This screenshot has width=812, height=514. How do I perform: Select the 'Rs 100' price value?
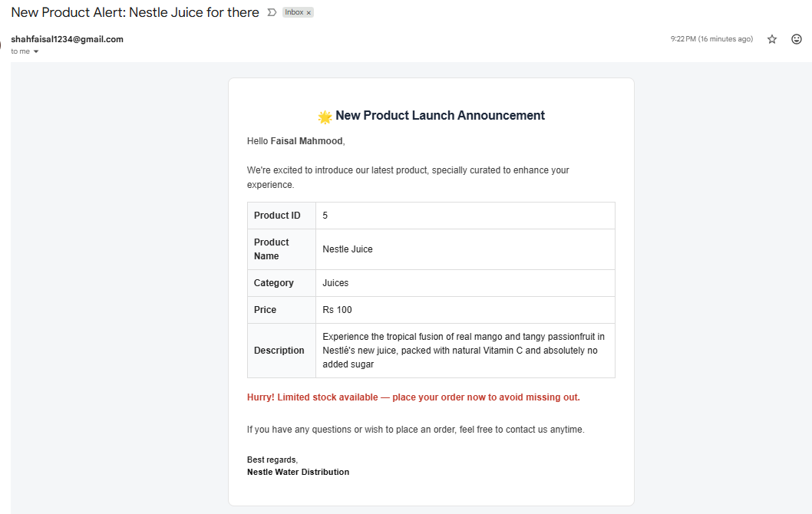click(x=336, y=309)
